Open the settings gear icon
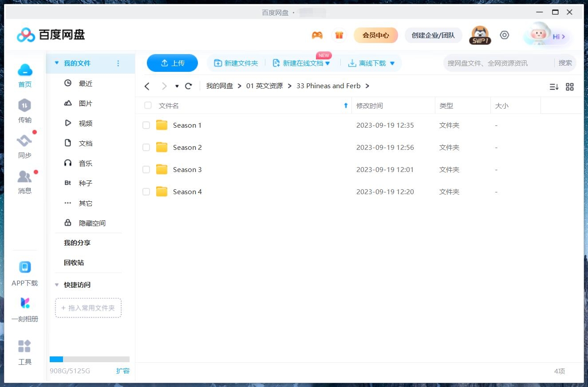Viewport: 588px width, 387px height. [x=505, y=35]
